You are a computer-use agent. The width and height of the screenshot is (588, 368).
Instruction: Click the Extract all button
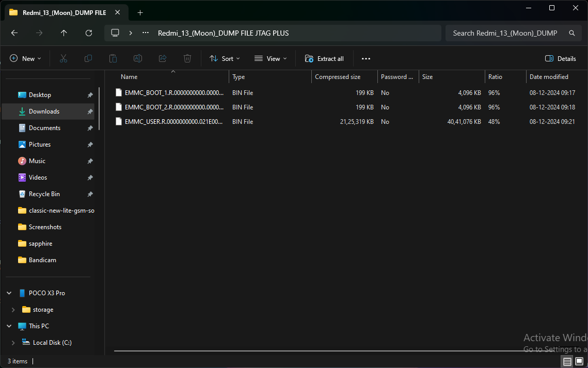pyautogui.click(x=324, y=59)
